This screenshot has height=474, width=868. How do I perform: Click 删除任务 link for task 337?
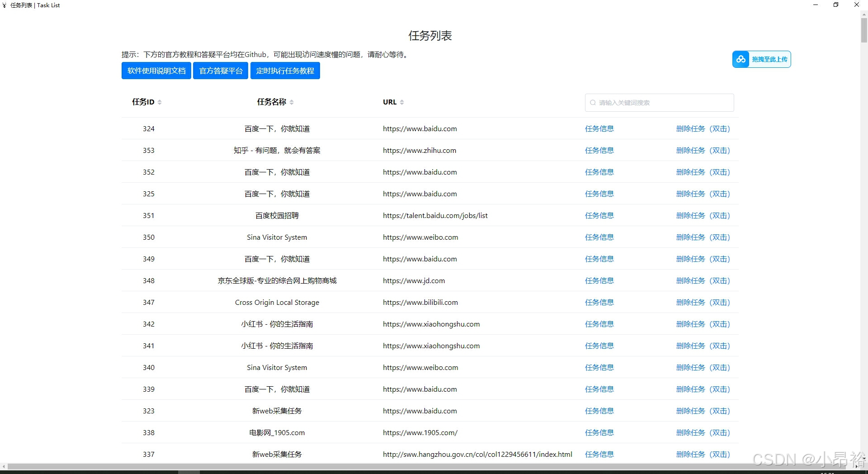click(x=703, y=455)
